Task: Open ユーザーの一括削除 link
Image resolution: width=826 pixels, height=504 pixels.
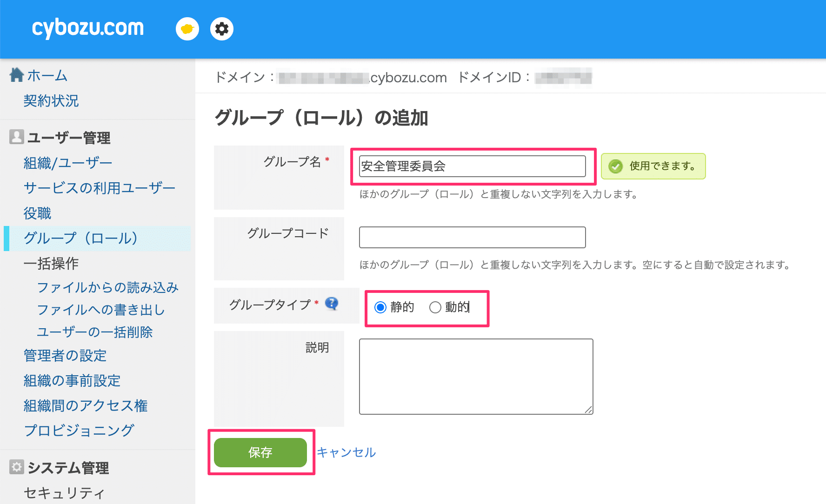Action: click(95, 332)
